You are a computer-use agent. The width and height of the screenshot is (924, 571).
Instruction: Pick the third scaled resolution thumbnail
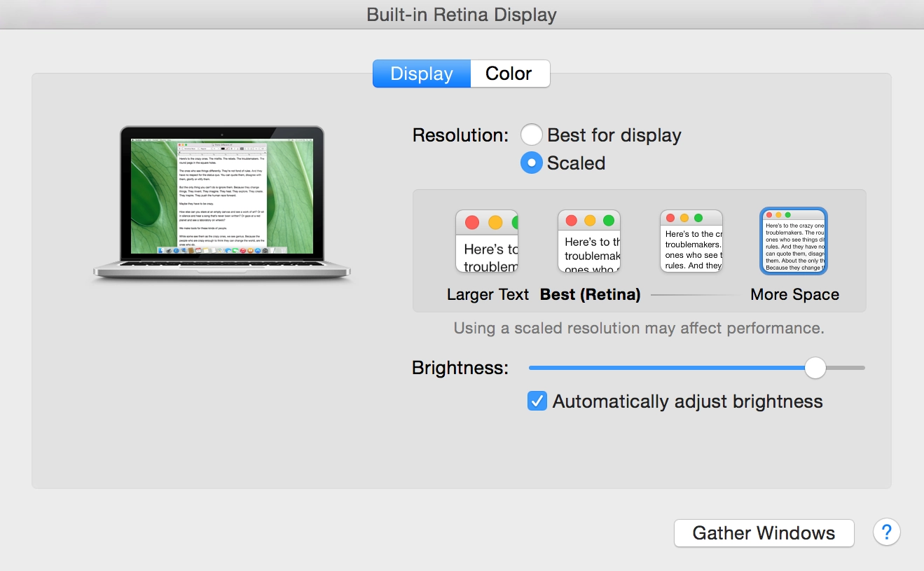691,241
